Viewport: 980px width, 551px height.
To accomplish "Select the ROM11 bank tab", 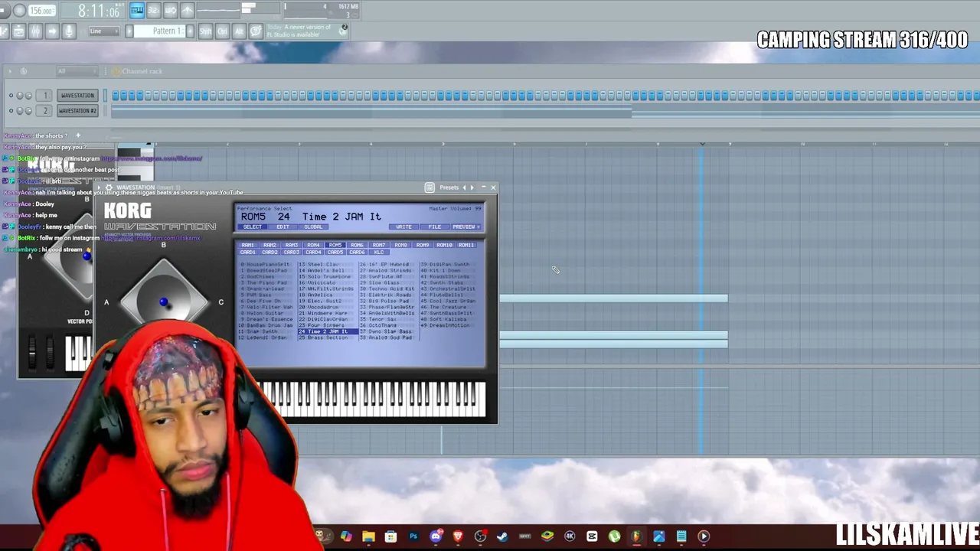I will point(466,246).
